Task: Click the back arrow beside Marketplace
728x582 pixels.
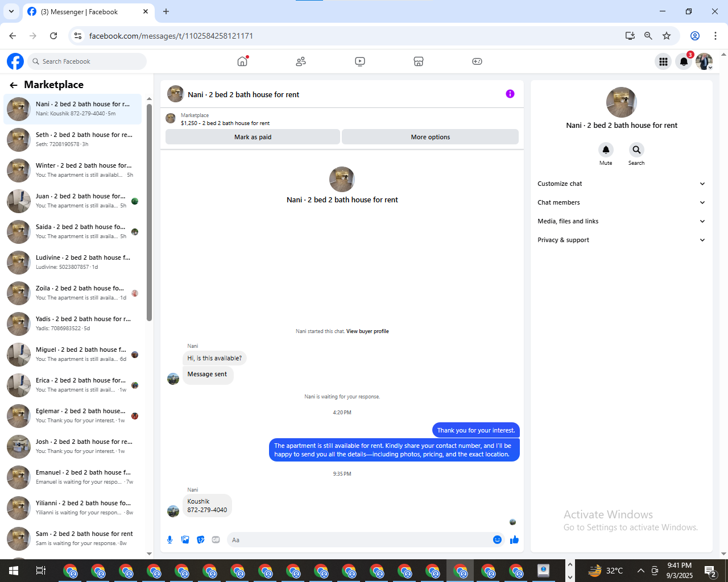Action: (14, 85)
